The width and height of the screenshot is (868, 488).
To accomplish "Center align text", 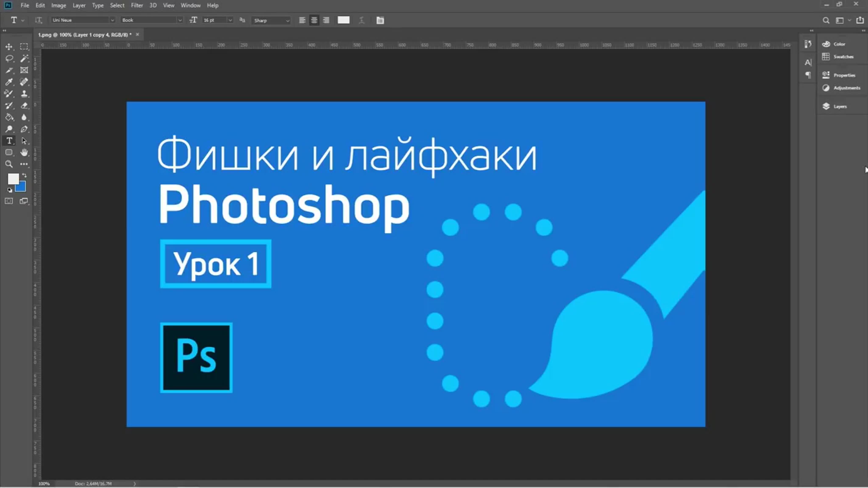I will point(314,20).
